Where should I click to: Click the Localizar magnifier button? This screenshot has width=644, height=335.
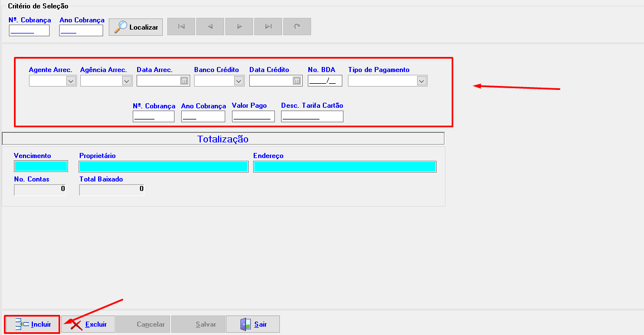click(x=135, y=27)
